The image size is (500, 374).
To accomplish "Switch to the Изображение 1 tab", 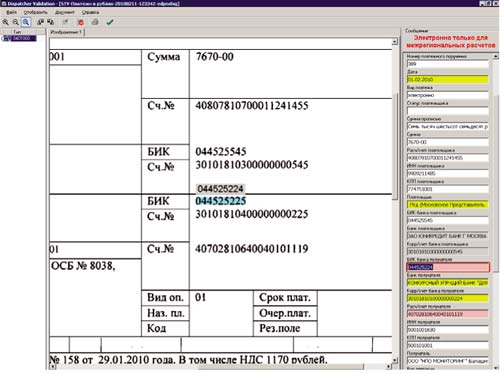I will (x=66, y=32).
